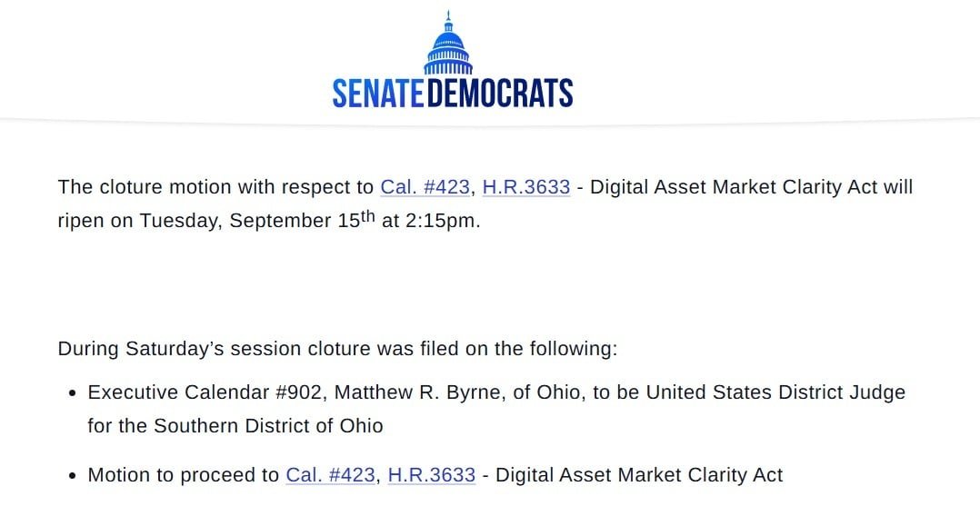Open H.R.3633 link in Motion to proceed bullet
Screen dimensions: 980x526
pos(431,475)
